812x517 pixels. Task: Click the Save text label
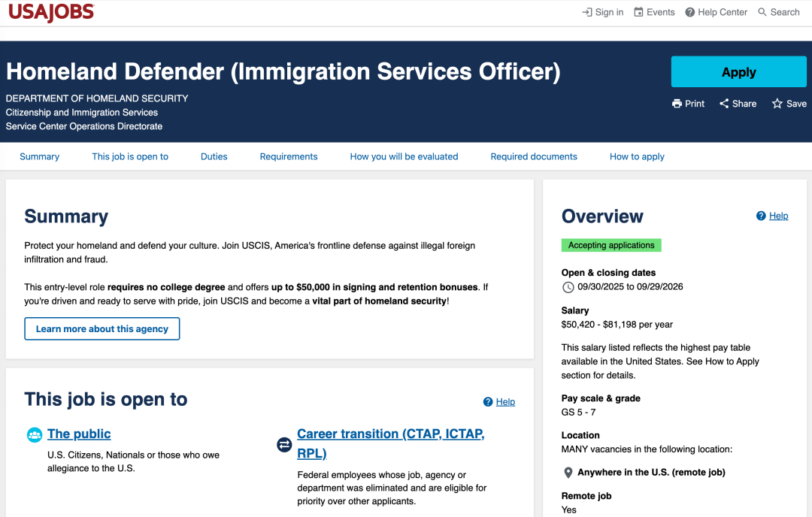point(796,104)
